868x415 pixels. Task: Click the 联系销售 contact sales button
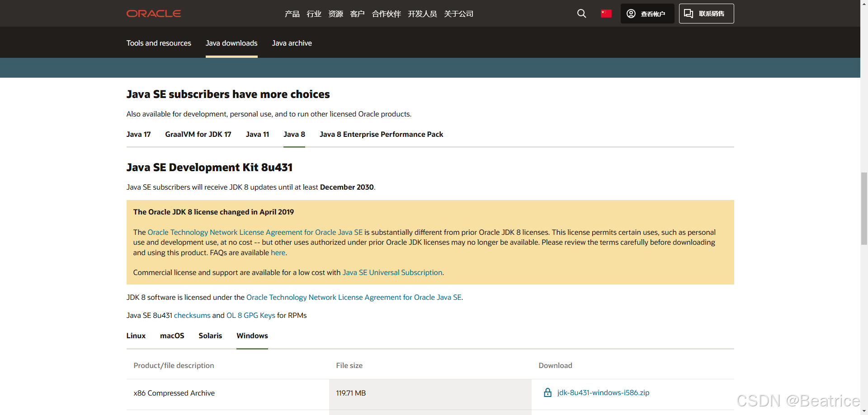pos(706,14)
